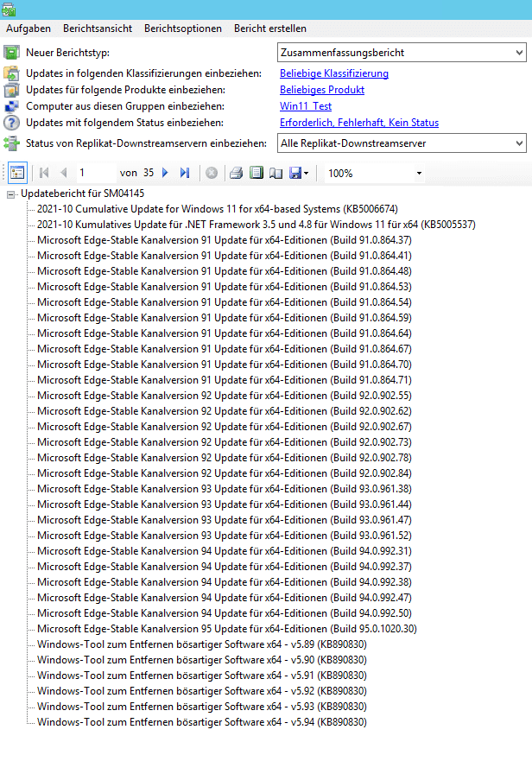Click the application icon in title bar
This screenshot has height=774, width=532.
click(x=9, y=10)
